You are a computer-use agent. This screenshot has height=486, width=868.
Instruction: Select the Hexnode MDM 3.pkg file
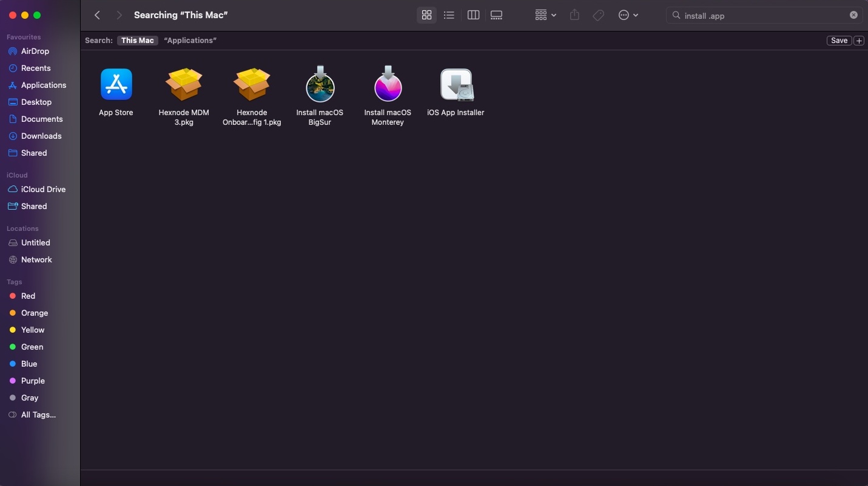(x=184, y=84)
